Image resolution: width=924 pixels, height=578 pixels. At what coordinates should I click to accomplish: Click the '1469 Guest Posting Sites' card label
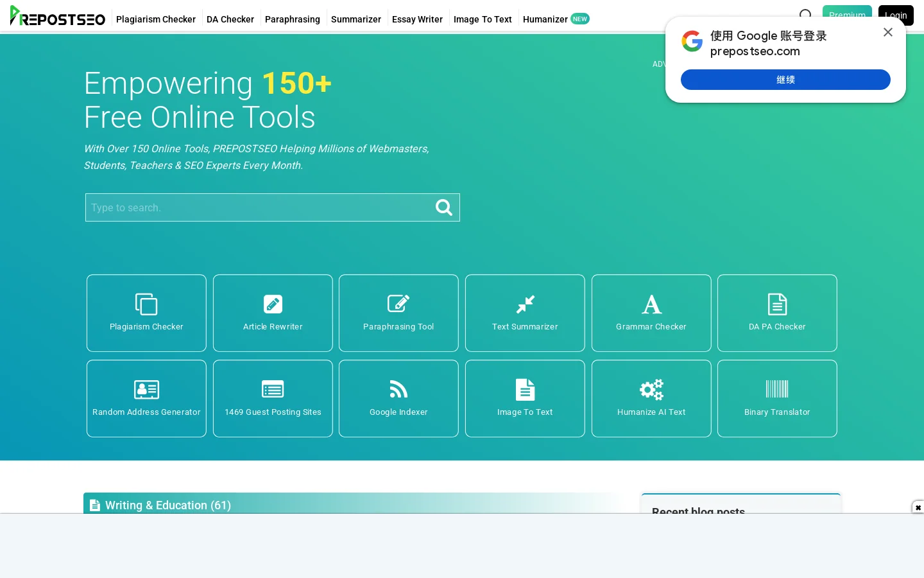(x=273, y=412)
